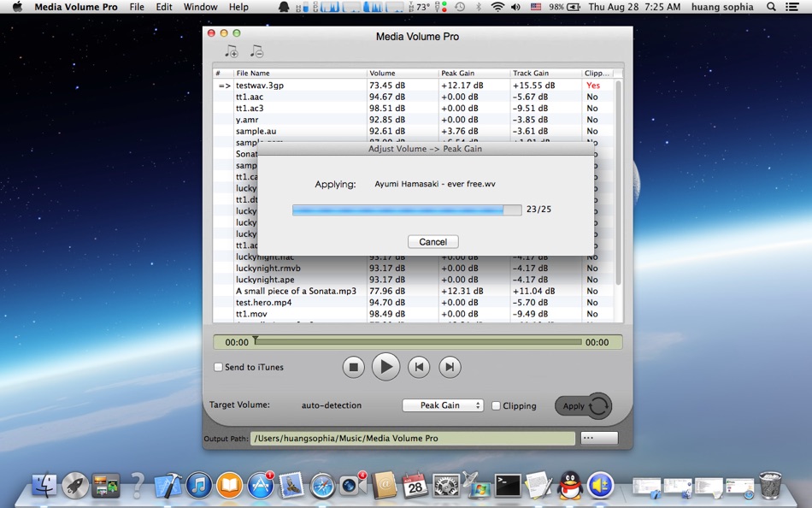
Task: Click the circular Apply arrows icon
Action: pos(598,405)
